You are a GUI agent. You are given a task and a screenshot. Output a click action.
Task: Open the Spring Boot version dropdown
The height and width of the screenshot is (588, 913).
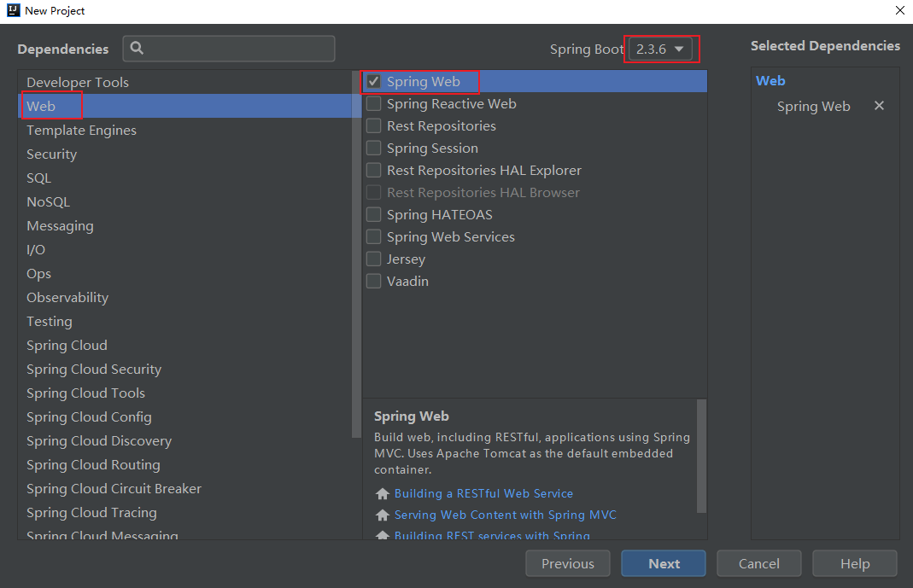(660, 49)
